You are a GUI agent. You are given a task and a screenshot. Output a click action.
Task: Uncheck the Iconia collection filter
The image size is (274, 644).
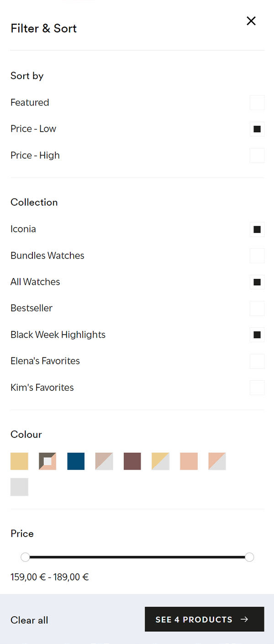tap(257, 229)
